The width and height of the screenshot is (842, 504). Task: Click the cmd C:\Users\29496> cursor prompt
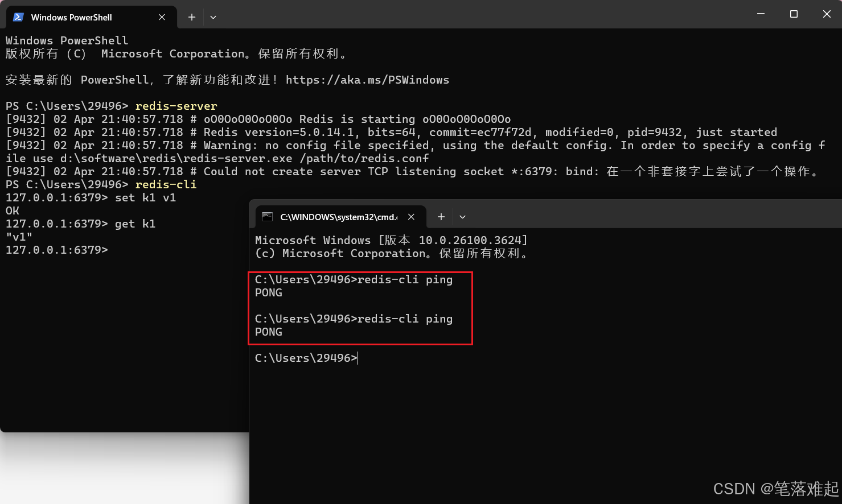point(306,358)
